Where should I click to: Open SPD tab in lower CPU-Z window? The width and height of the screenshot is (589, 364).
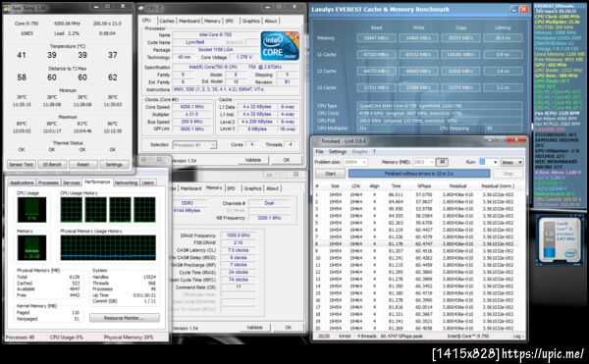[231, 188]
